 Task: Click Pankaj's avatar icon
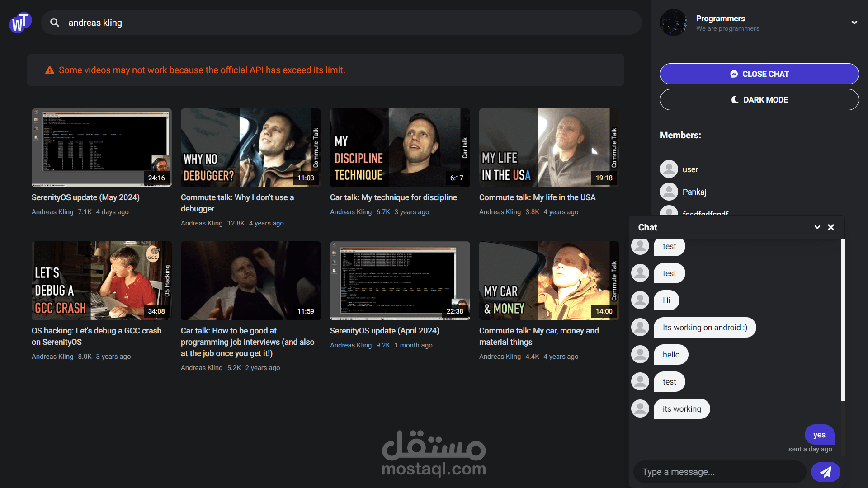click(x=669, y=191)
